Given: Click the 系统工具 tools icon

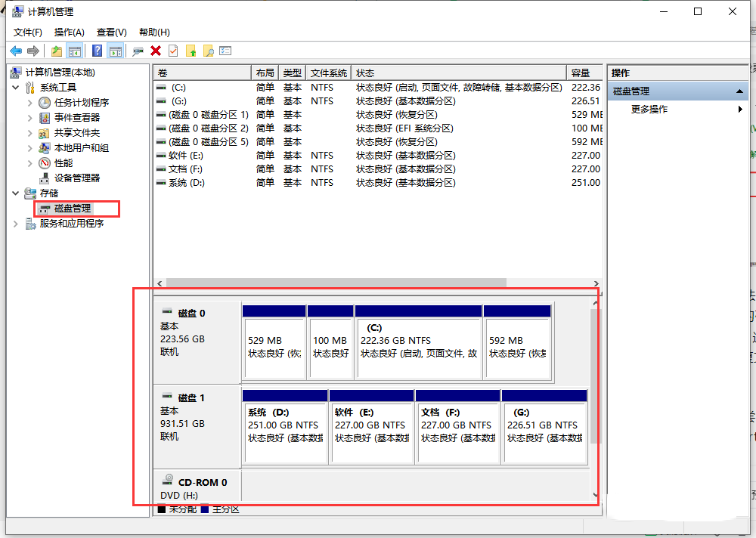Looking at the screenshot, I should point(30,87).
